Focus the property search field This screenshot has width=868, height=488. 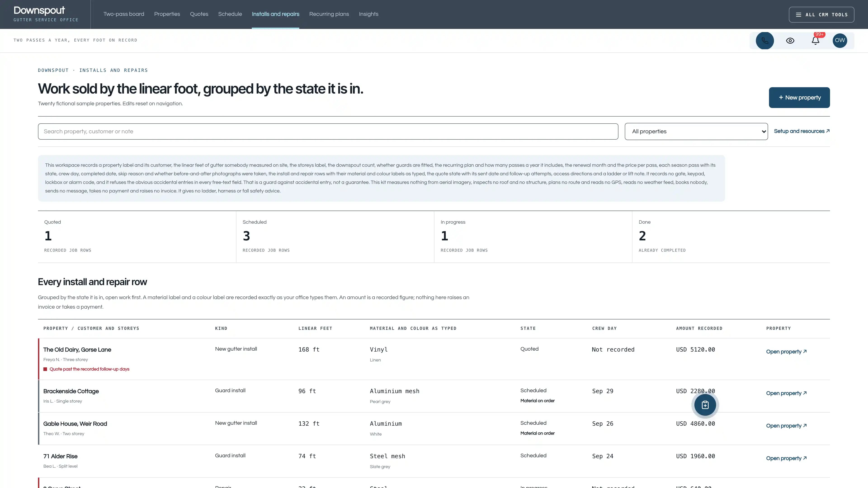328,131
